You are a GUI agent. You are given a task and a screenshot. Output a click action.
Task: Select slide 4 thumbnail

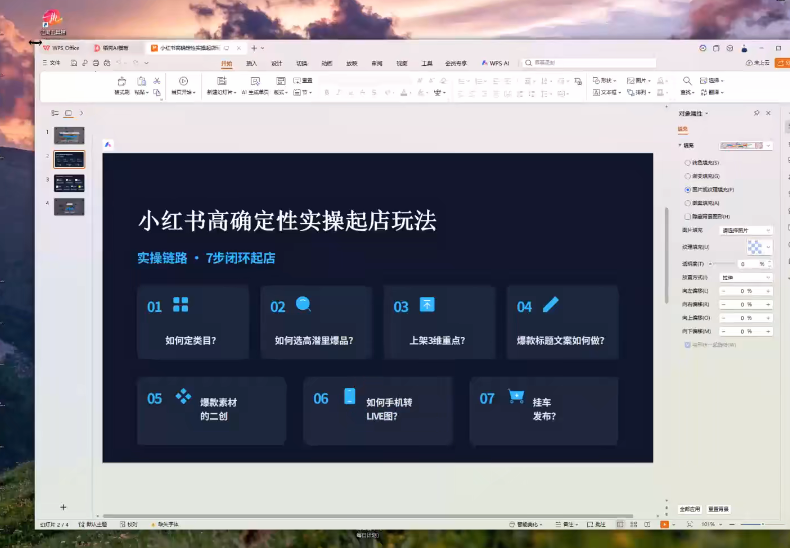pyautogui.click(x=69, y=207)
